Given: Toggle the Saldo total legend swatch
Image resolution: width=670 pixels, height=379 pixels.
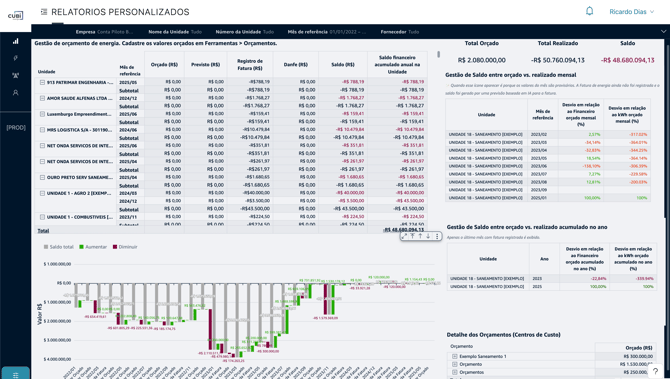Looking at the screenshot, I should 46,247.
